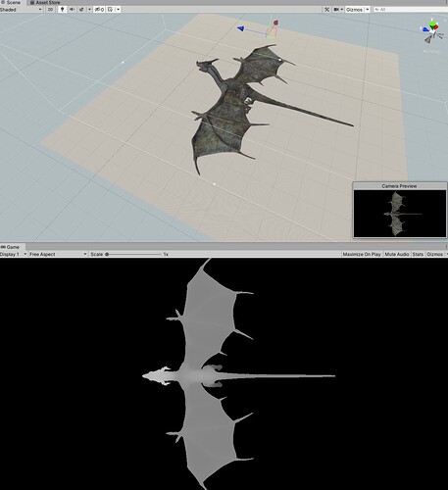Click blue Z axis cone on orientation gizmo
Viewport: 448px width, 490px height.
425,29
